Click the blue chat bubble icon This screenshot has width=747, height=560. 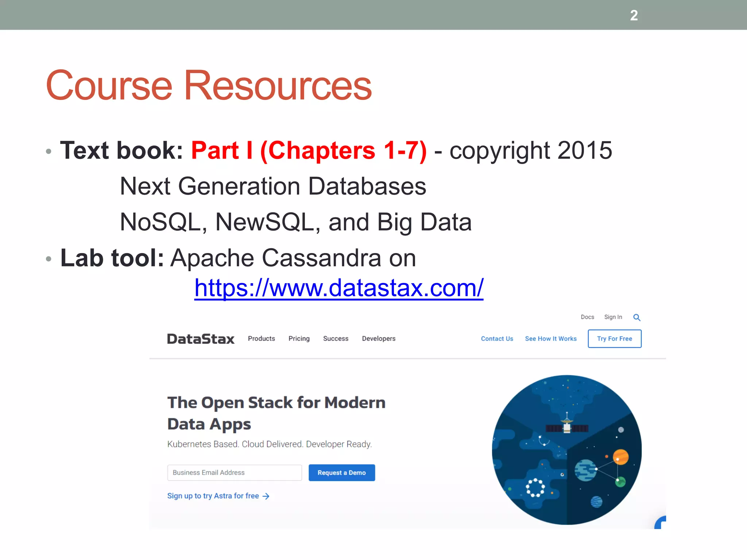[x=661, y=523]
